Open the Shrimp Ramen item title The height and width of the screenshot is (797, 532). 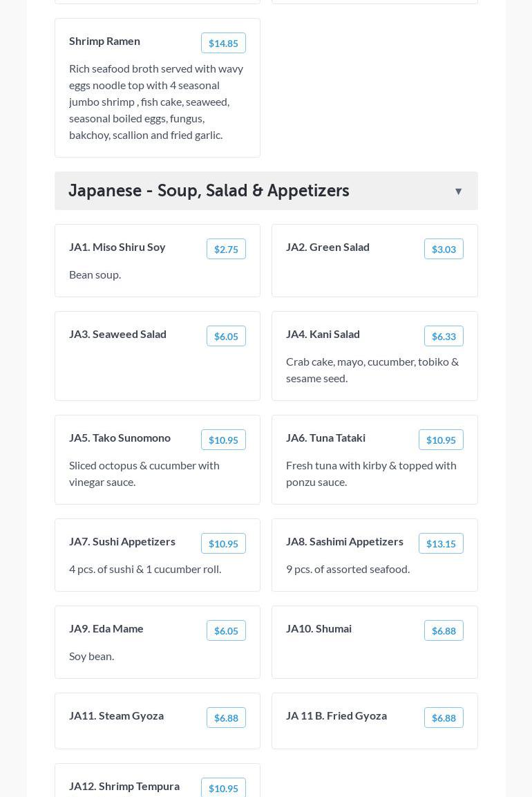tap(104, 41)
